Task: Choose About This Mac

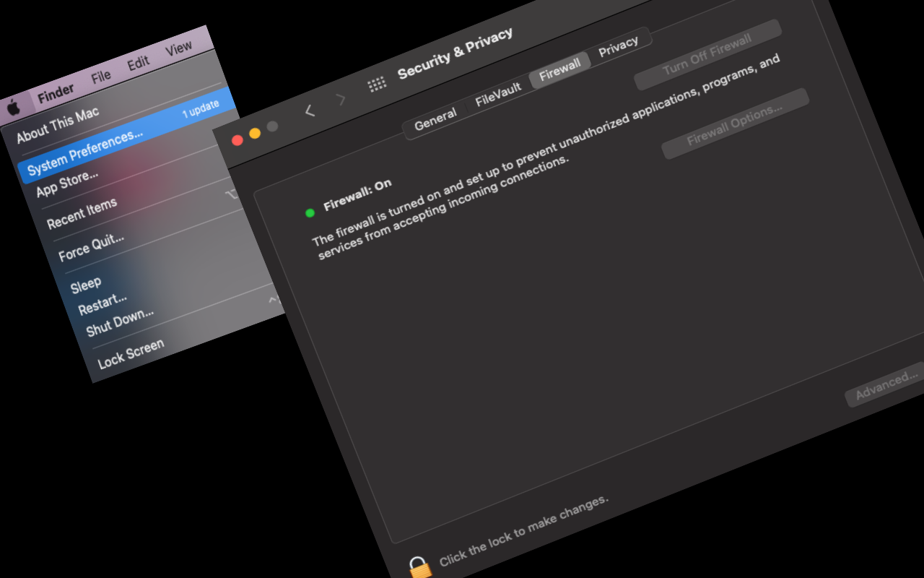Action: coord(58,126)
